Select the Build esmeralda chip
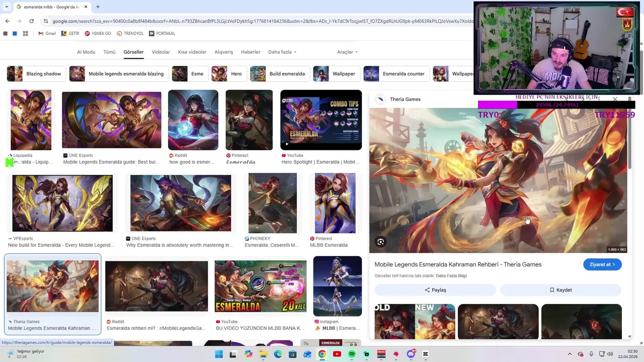Viewport: 644px width, 362px height. pyautogui.click(x=279, y=73)
